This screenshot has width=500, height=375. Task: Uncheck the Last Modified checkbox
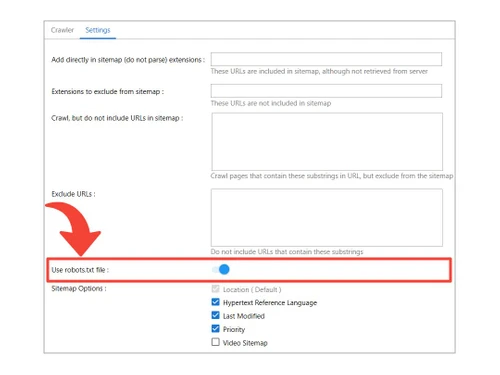(x=215, y=316)
